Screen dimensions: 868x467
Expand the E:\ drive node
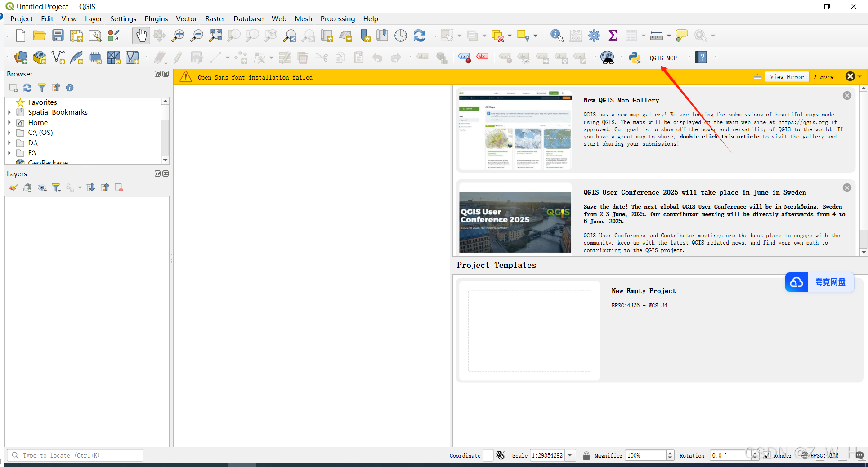pyautogui.click(x=9, y=153)
